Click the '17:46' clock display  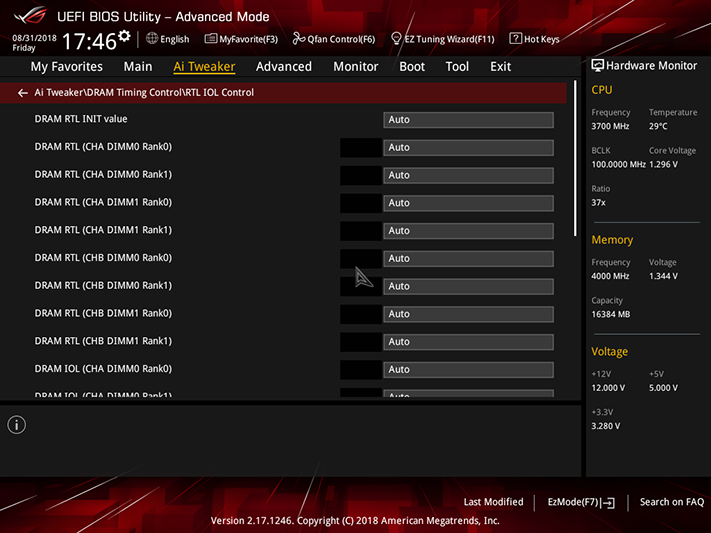tap(89, 41)
